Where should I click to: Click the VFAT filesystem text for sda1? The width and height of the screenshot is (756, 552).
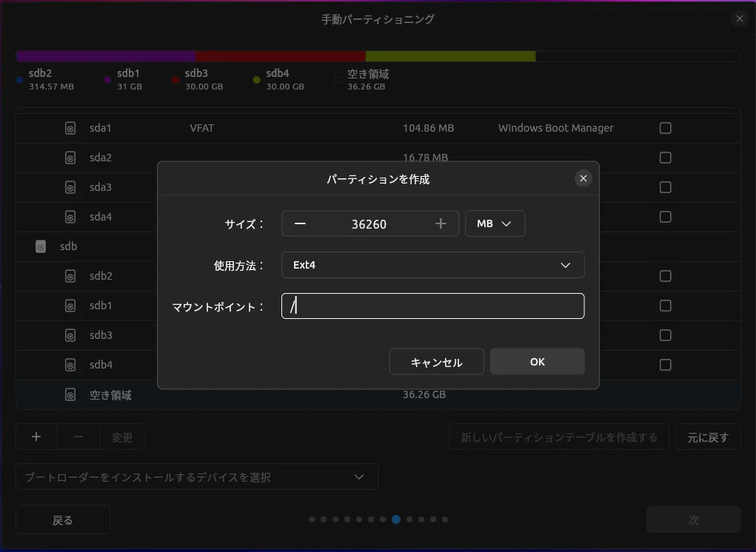click(x=201, y=128)
